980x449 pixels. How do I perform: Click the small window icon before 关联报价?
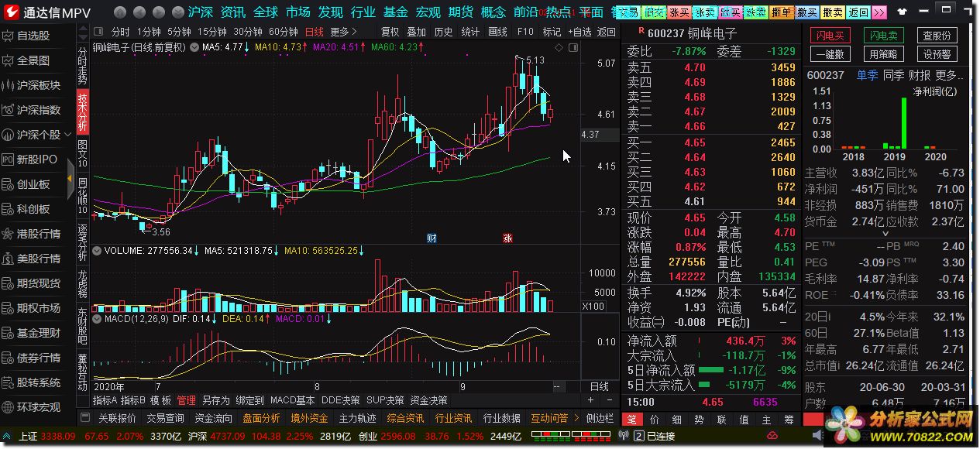pyautogui.click(x=86, y=418)
